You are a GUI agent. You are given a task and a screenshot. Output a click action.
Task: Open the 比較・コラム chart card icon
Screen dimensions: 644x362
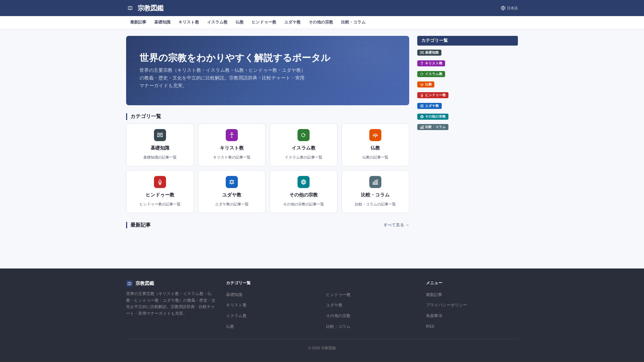[x=375, y=182]
